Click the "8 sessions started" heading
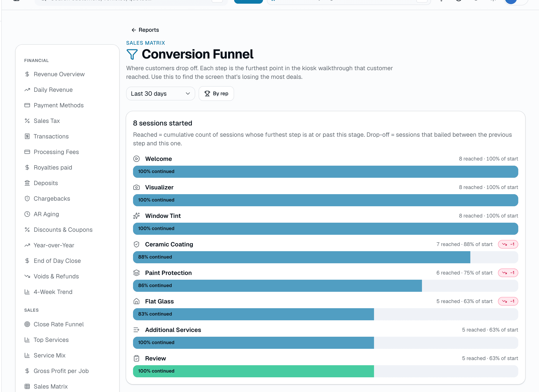The width and height of the screenshot is (539, 392). pos(163,123)
